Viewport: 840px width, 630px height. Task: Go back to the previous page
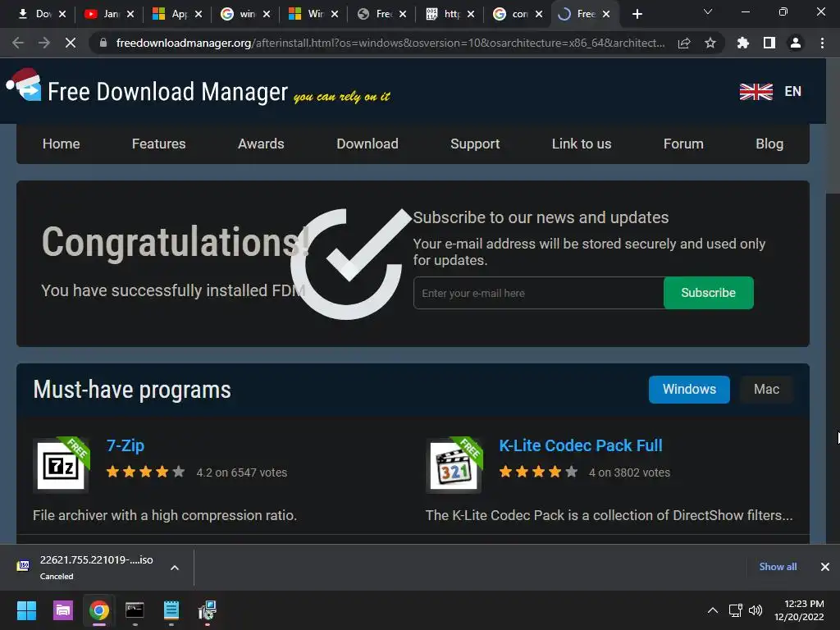pos(18,43)
